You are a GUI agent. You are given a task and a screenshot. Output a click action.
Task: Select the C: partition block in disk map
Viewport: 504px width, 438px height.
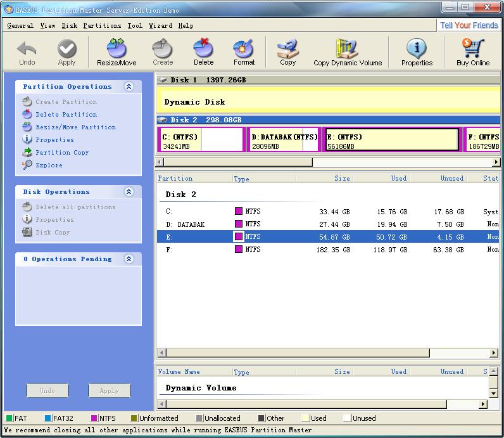[201, 139]
